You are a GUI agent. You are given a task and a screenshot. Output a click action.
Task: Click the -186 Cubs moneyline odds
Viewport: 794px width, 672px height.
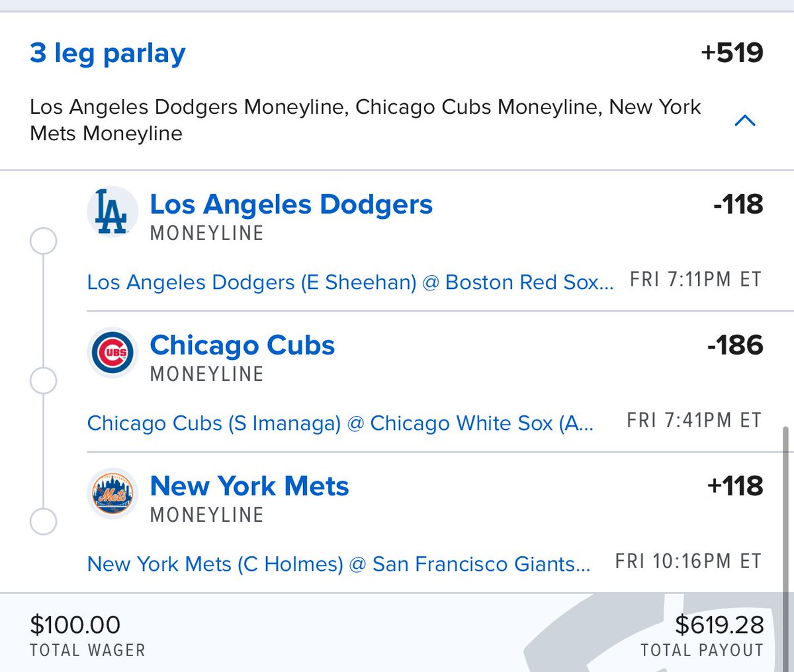(735, 345)
